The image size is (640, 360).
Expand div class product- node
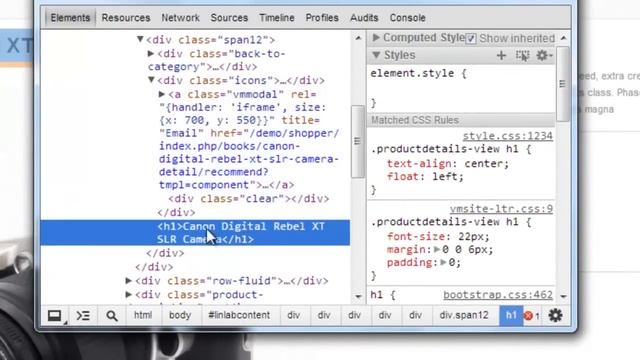pyautogui.click(x=129, y=294)
